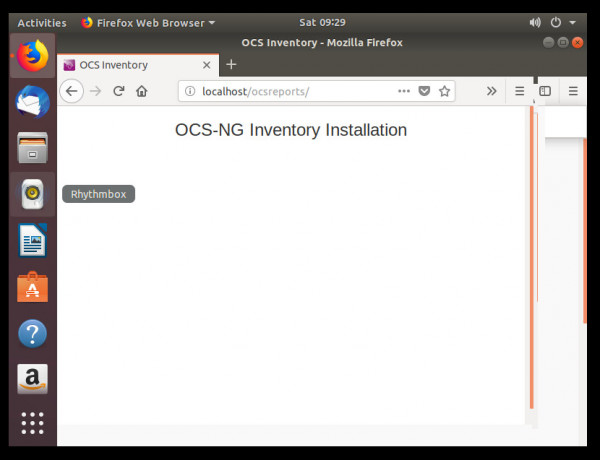This screenshot has height=460, width=600.
Task: Open Amazon launcher in dock
Action: click(33, 379)
